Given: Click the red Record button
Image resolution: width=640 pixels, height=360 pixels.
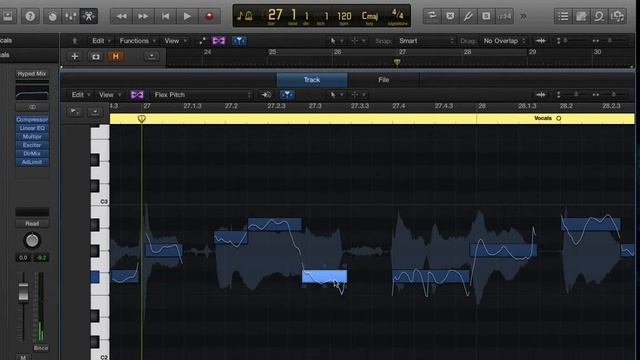Looking at the screenshot, I should (x=209, y=16).
